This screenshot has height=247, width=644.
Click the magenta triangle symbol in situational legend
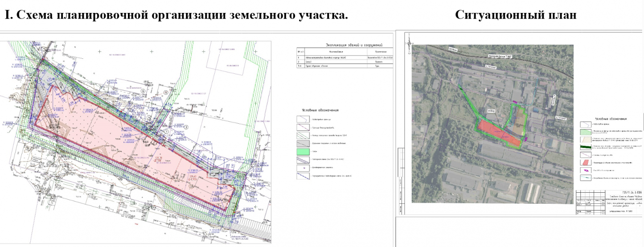586,170
